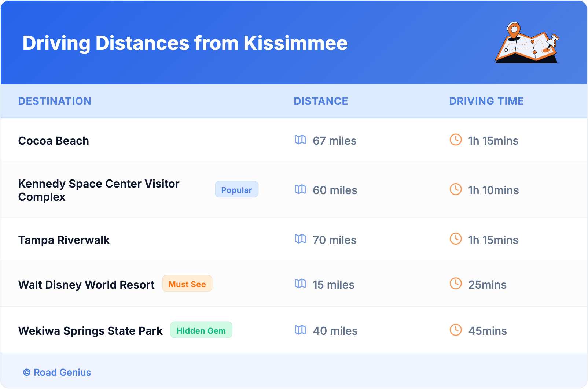Select the Cocoa Beach destination

pyautogui.click(x=54, y=141)
